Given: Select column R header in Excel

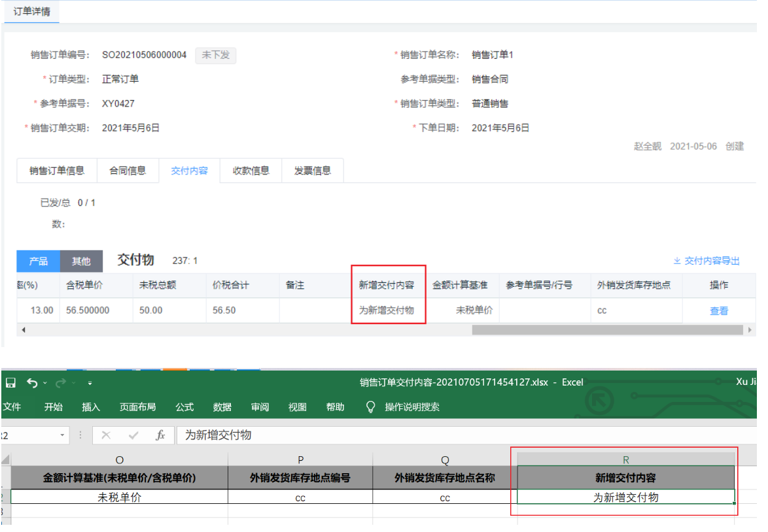Looking at the screenshot, I should [x=625, y=460].
